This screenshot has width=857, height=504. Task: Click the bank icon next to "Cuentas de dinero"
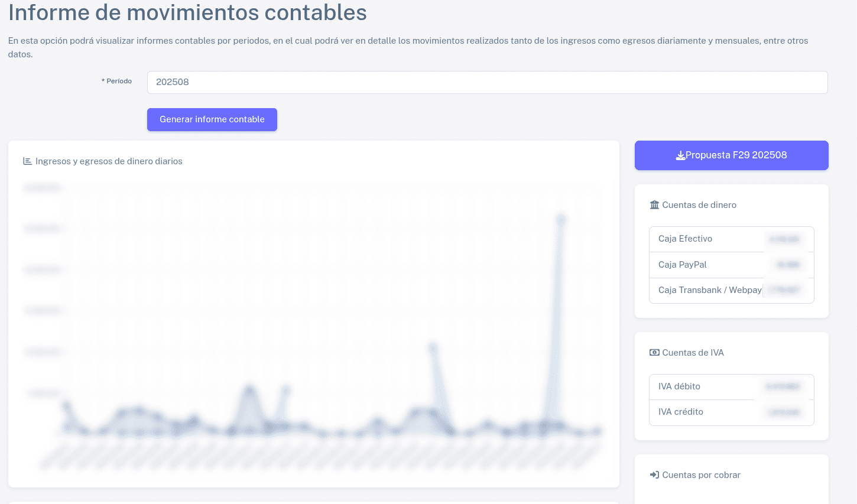point(654,204)
